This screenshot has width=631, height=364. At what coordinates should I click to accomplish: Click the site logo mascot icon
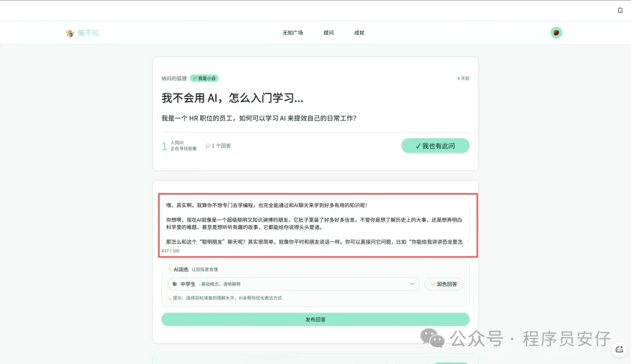pos(70,33)
